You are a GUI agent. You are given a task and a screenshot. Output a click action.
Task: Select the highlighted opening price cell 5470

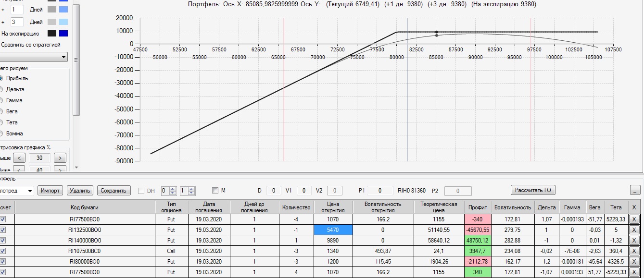click(333, 230)
